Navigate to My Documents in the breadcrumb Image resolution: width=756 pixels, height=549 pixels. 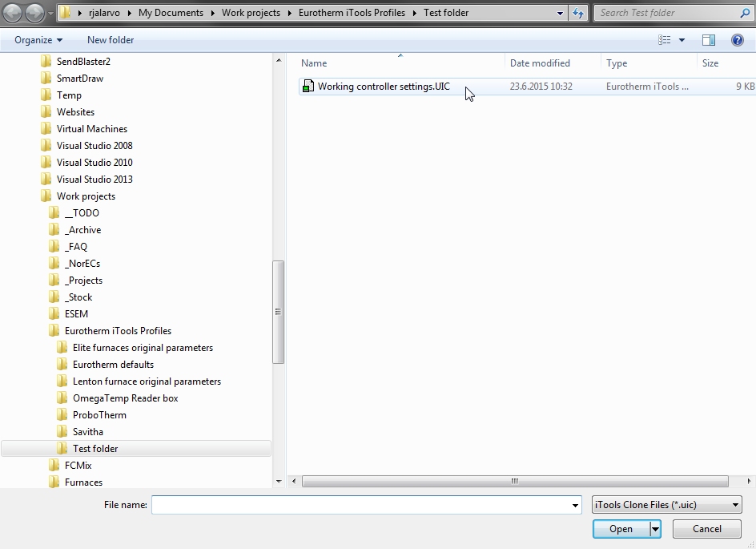pos(171,13)
